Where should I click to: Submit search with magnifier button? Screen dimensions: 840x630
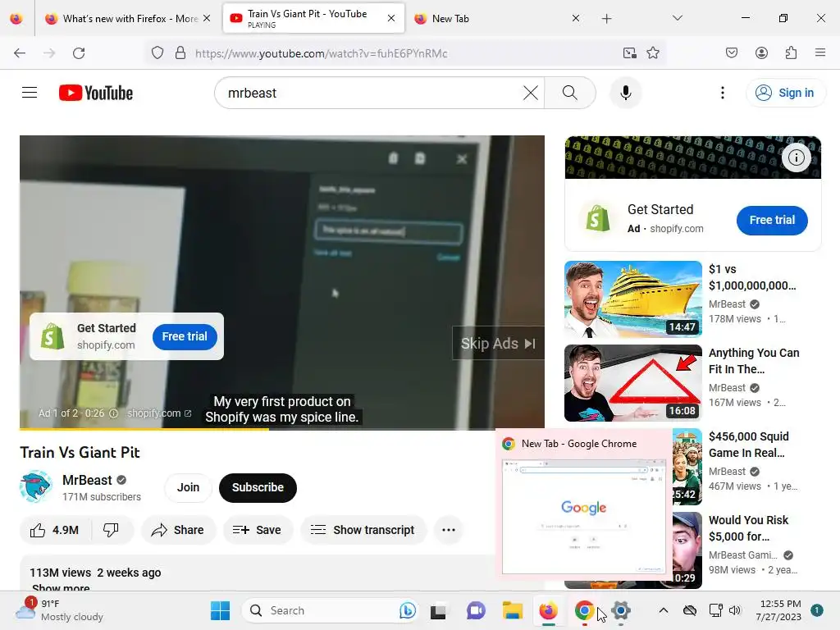pyautogui.click(x=570, y=93)
